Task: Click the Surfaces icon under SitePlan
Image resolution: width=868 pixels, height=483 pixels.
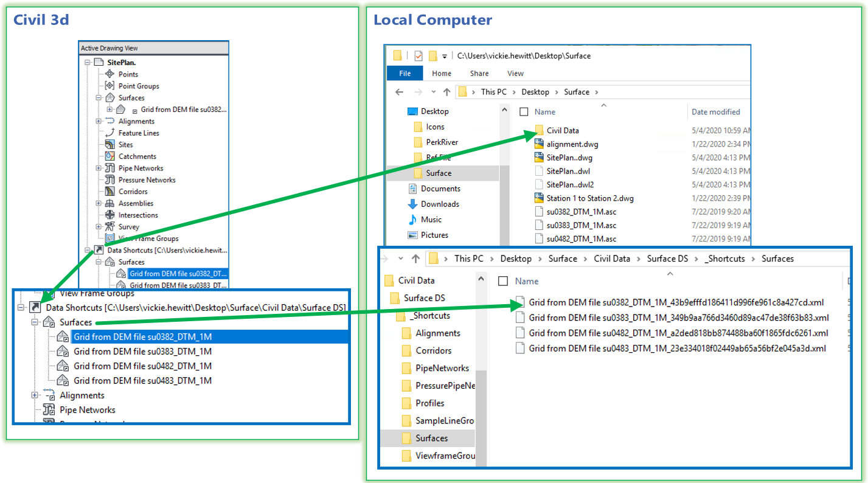Action: 109,97
